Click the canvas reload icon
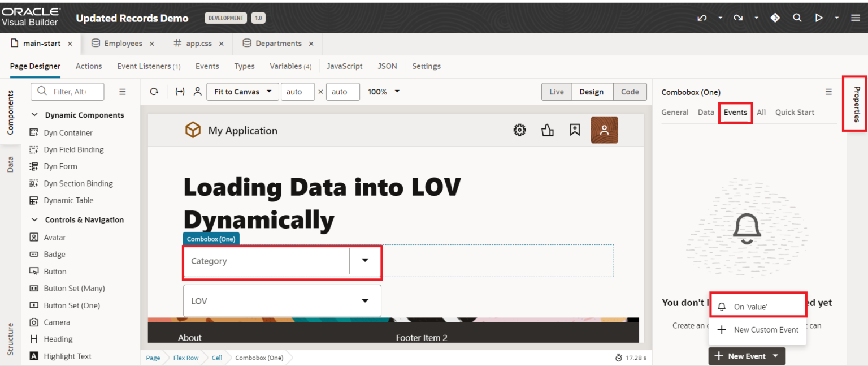This screenshot has height=366, width=868. [154, 92]
